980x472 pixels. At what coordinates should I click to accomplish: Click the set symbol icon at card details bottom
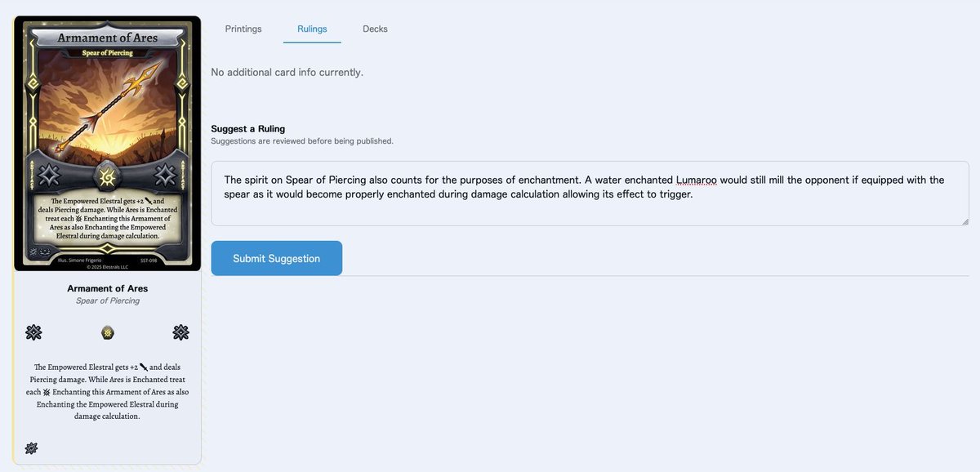click(32, 448)
